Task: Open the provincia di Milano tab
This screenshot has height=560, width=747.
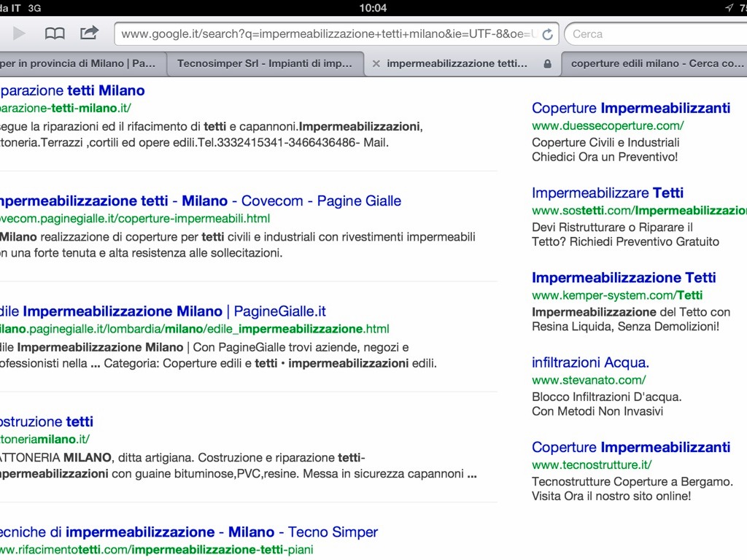Action: [78, 64]
